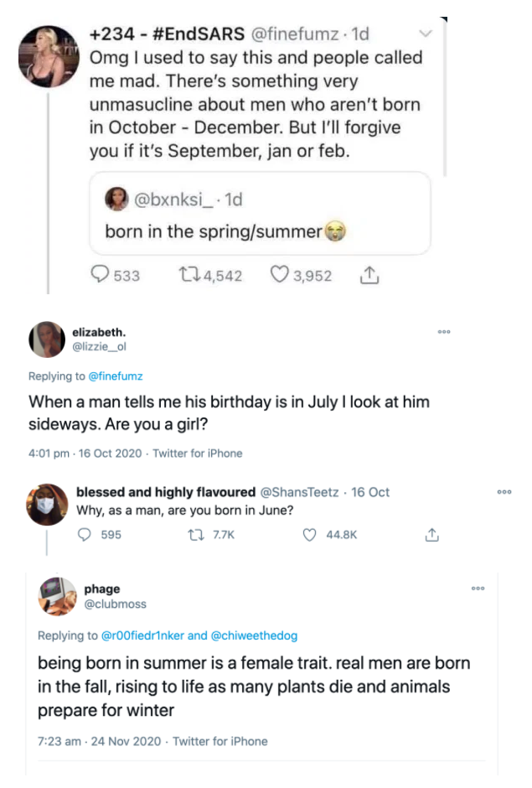Open Twitter for iPhone source link on phage tweet
Screen dimensions: 532x788
[220, 741]
